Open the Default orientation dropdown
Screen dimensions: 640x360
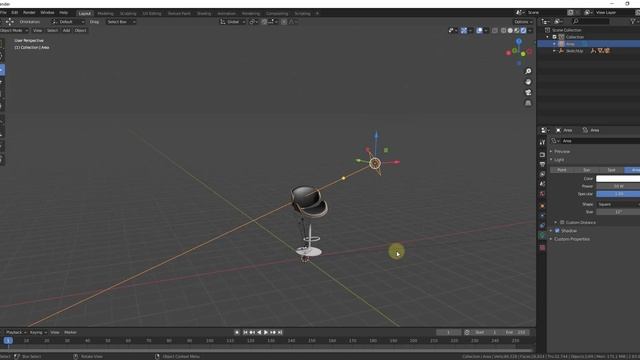click(68, 22)
